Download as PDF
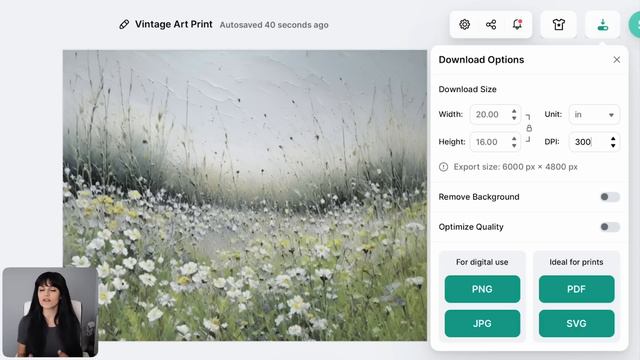 [576, 289]
